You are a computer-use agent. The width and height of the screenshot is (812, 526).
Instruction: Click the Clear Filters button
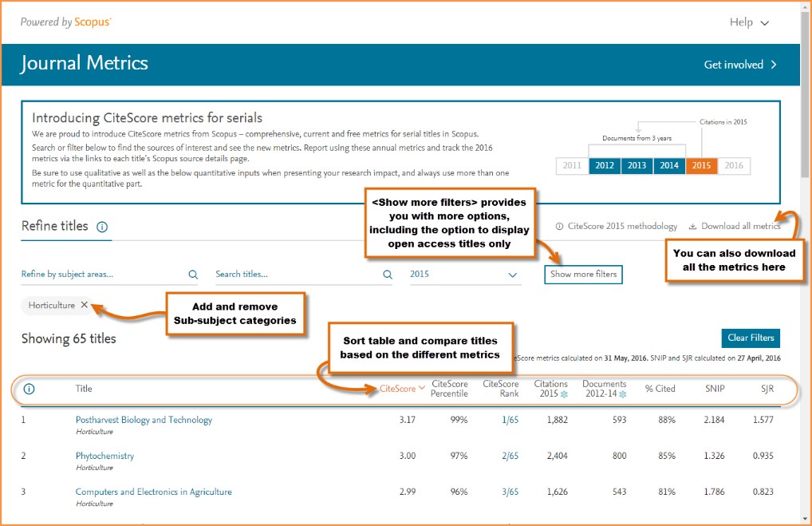[751, 338]
